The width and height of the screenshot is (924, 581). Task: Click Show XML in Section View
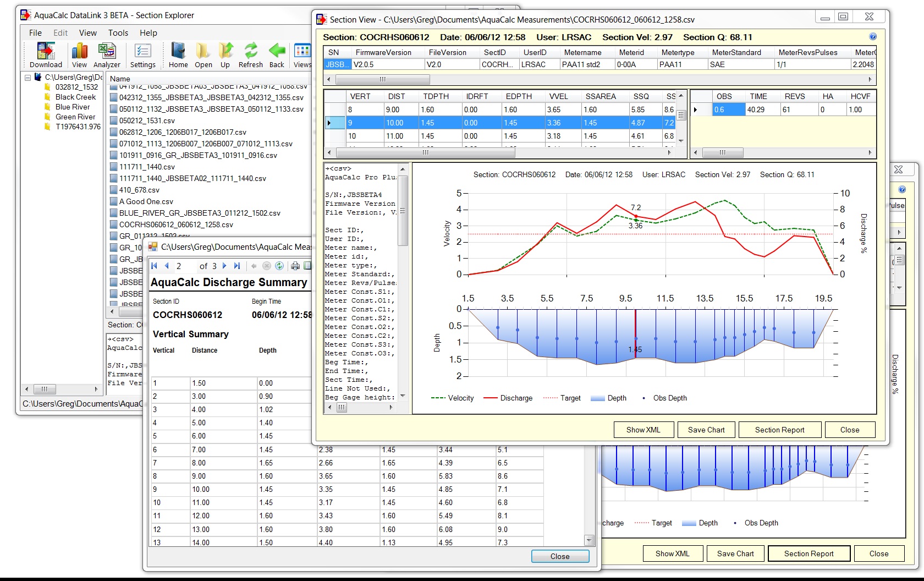tap(643, 430)
